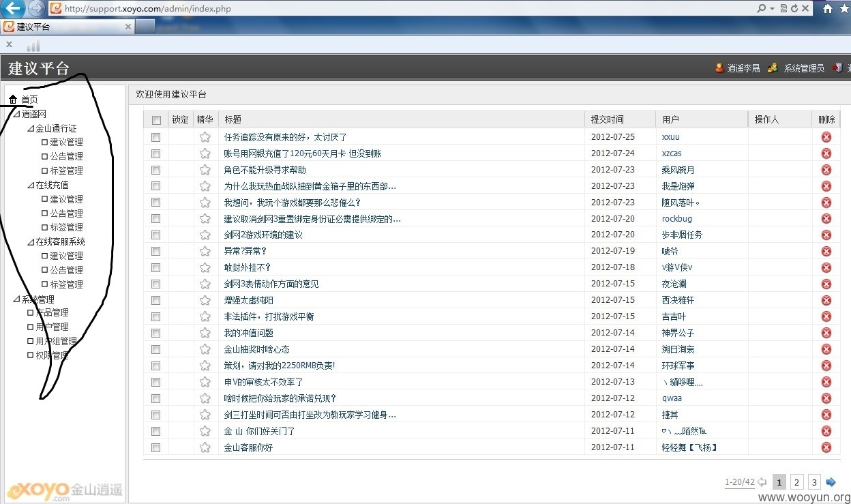Delete the post by 轻轻舞【飞扬】
This screenshot has height=504, width=851.
point(826,447)
